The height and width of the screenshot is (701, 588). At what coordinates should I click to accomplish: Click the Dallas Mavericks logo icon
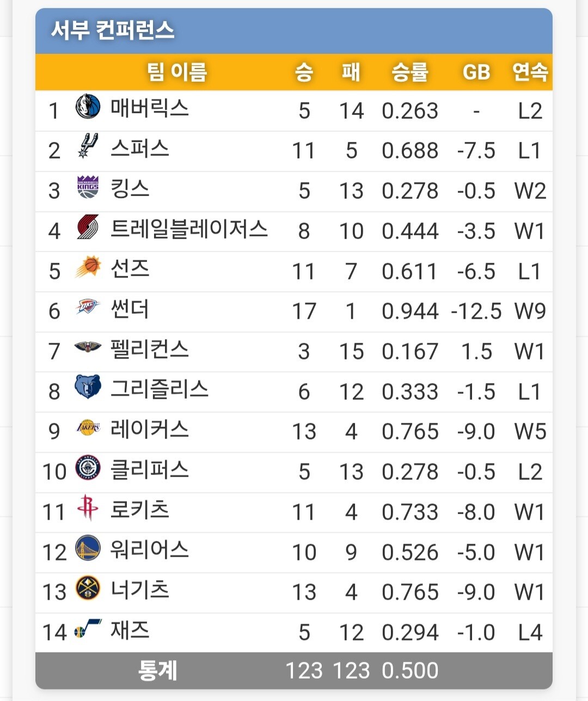click(x=88, y=106)
